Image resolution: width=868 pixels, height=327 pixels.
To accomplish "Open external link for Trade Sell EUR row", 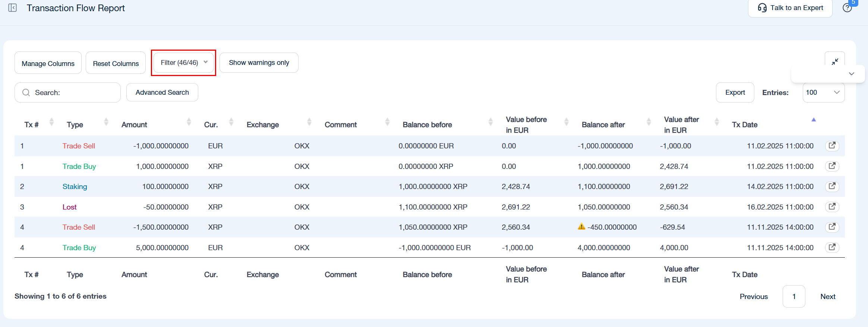I will point(832,145).
